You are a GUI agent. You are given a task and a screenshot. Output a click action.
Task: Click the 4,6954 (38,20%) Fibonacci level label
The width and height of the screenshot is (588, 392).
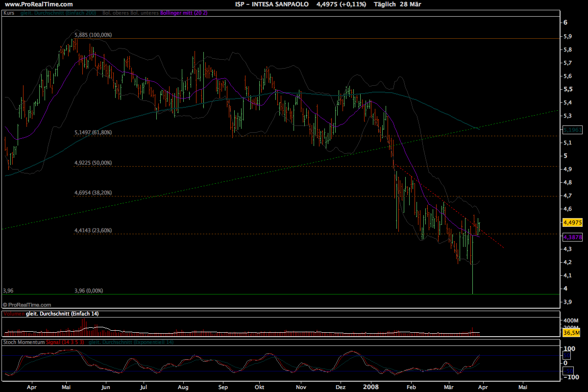click(x=93, y=193)
